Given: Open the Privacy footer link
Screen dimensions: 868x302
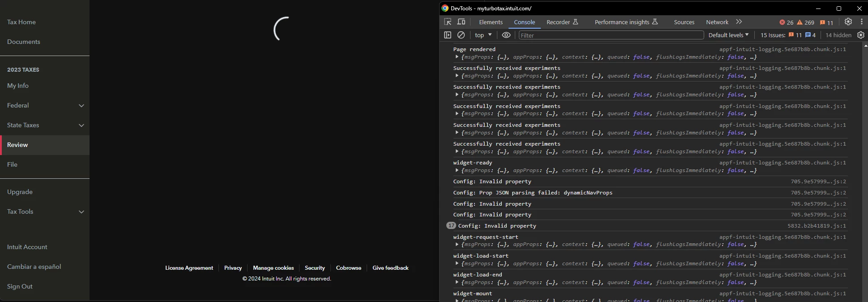Looking at the screenshot, I should pyautogui.click(x=233, y=268).
